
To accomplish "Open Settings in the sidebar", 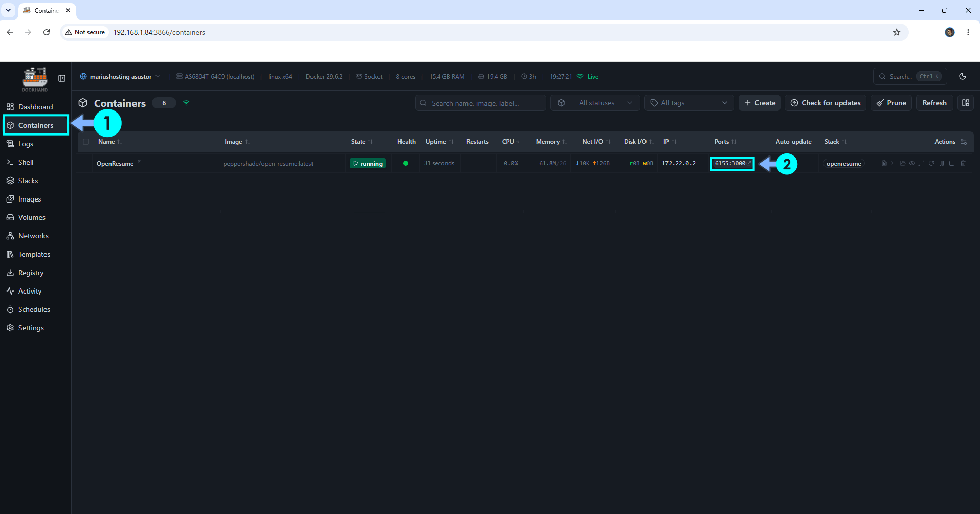I will tap(35, 328).
